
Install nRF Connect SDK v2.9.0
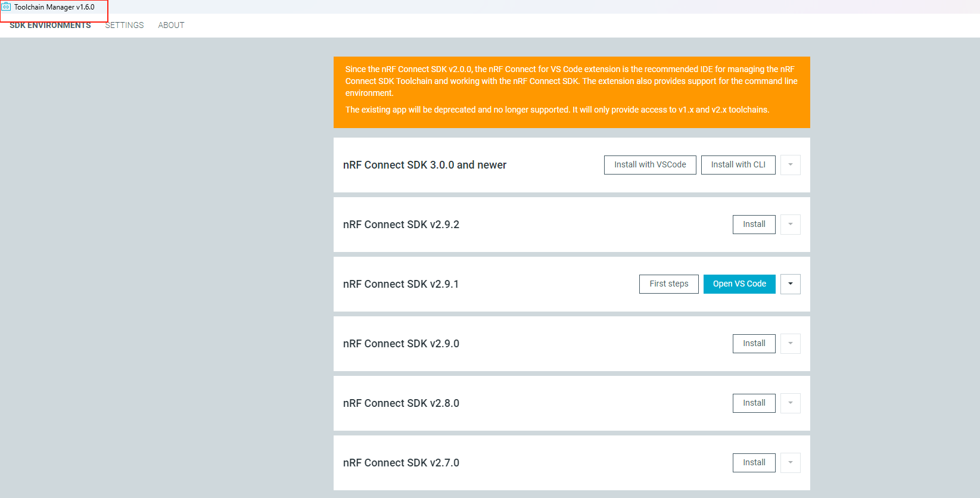[x=754, y=344]
